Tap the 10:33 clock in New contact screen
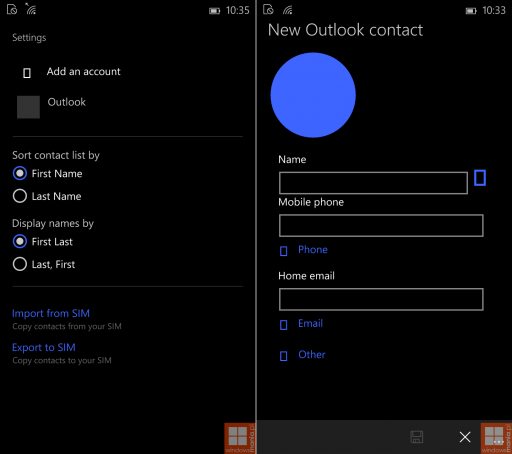 494,10
